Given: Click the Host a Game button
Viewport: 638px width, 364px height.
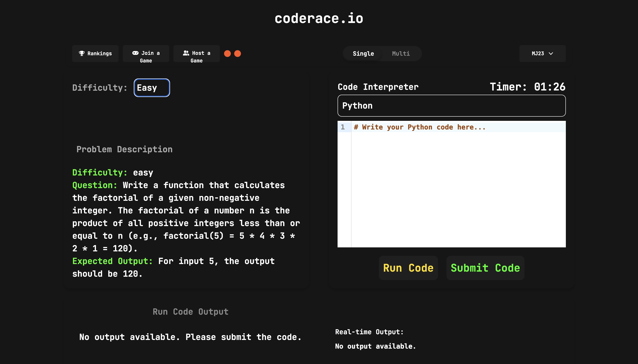Looking at the screenshot, I should point(196,57).
